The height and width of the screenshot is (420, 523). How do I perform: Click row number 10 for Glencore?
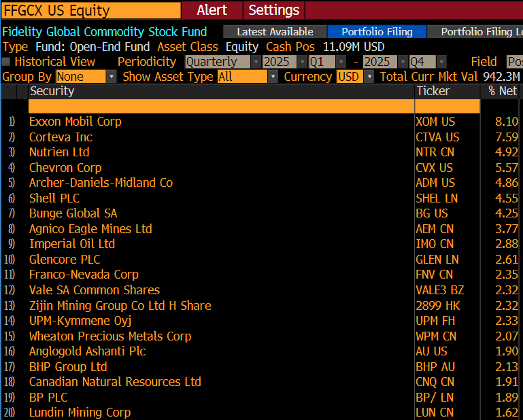point(10,260)
